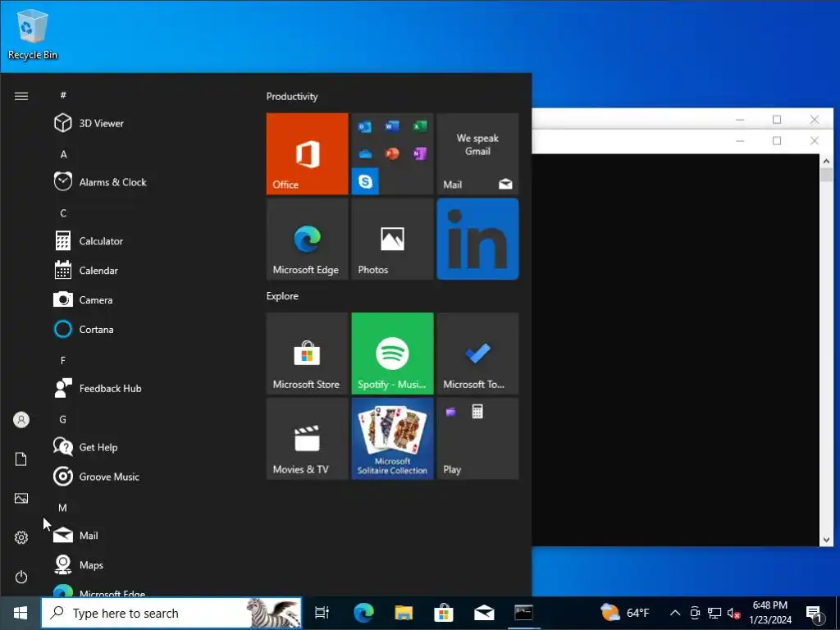The height and width of the screenshot is (630, 840).
Task: Open the notification Action Center
Action: pos(815,613)
